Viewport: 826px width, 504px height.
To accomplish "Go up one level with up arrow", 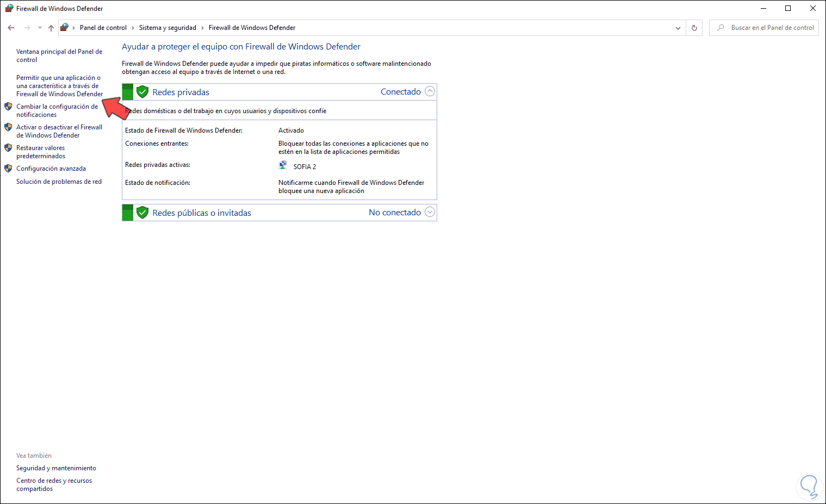I will click(51, 28).
